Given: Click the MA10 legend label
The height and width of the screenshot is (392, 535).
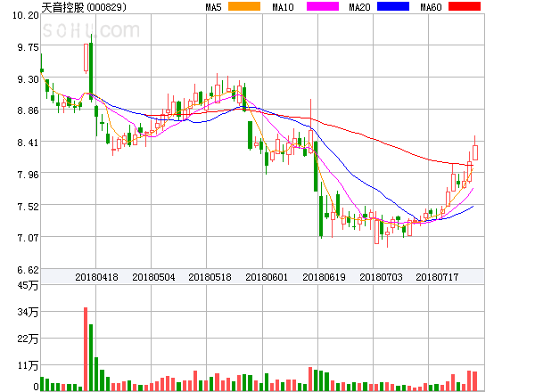Looking at the screenshot, I should pyautogui.click(x=283, y=7).
